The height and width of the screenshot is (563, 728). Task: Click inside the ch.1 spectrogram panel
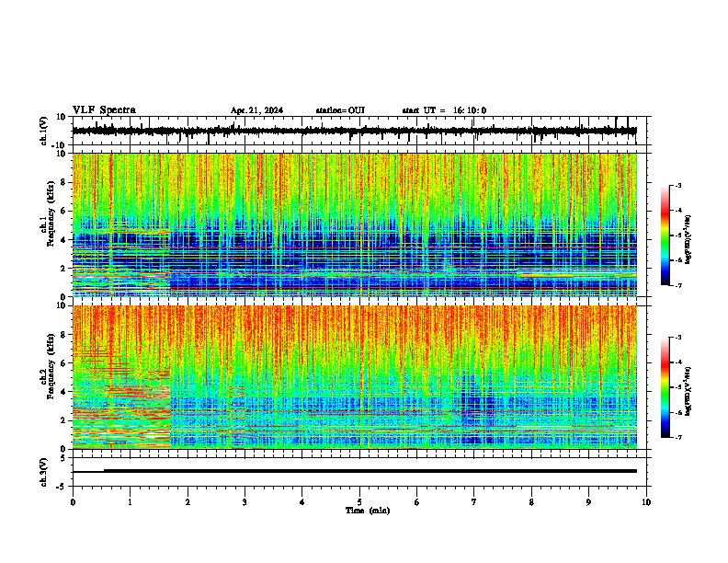[x=355, y=224]
